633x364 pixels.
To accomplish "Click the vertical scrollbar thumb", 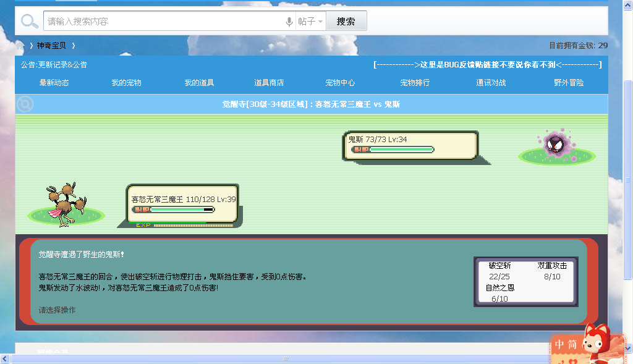I will (628, 180).
